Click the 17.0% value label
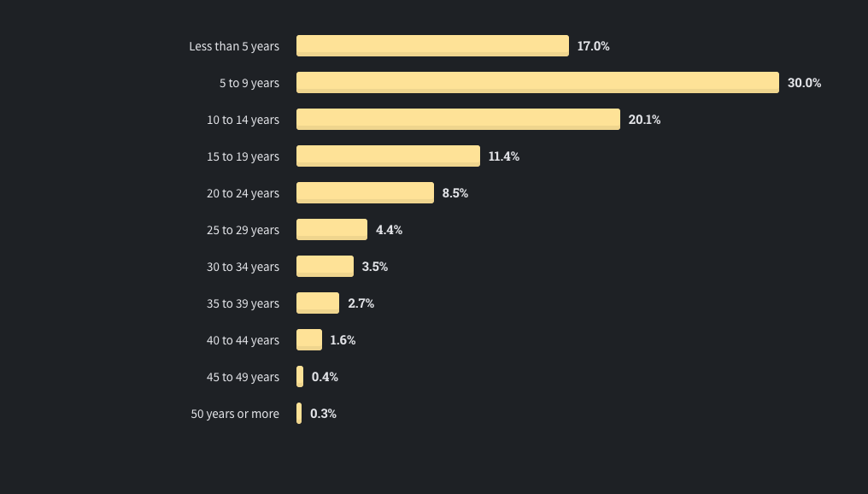Image resolution: width=868 pixels, height=494 pixels. 593,46
